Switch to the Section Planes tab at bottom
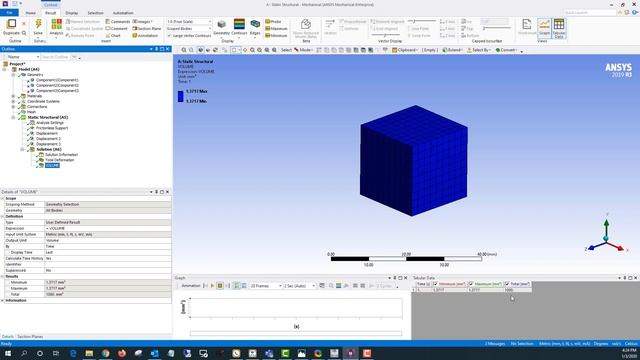 (30, 337)
